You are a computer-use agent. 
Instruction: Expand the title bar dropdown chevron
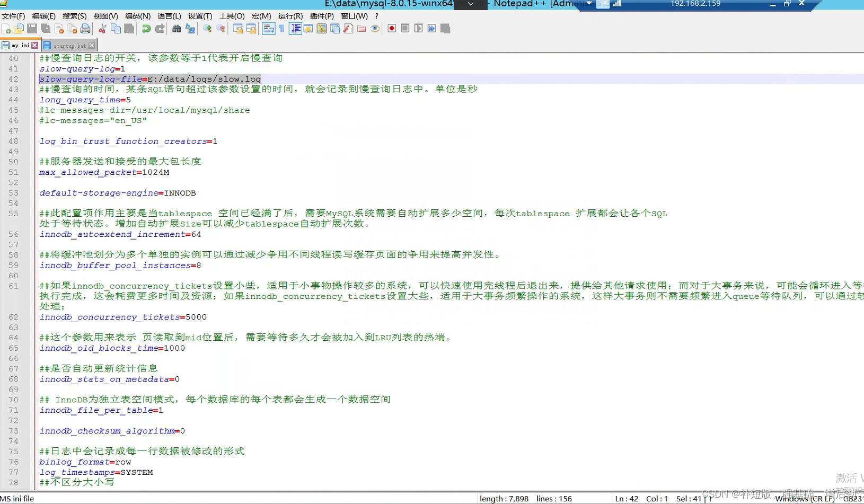coord(471,4)
